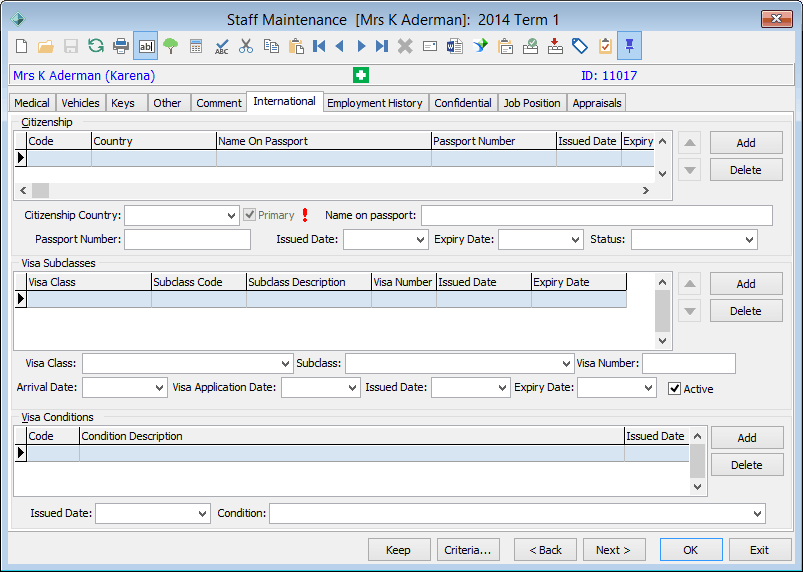The height and width of the screenshot is (572, 803).
Task: Open the Word document icon
Action: coord(454,46)
